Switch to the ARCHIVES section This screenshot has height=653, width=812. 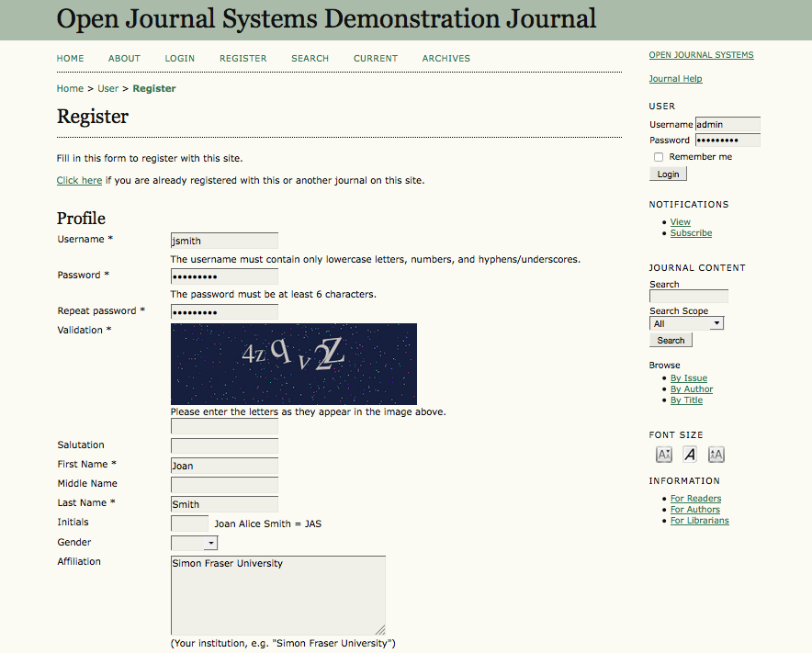click(445, 58)
